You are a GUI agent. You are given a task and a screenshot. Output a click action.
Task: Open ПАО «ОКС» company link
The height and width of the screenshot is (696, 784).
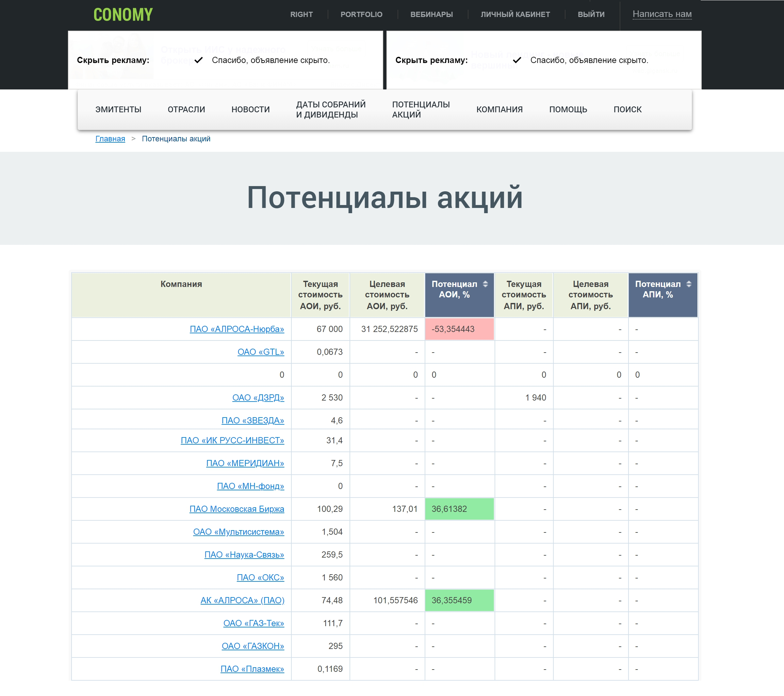260,577
